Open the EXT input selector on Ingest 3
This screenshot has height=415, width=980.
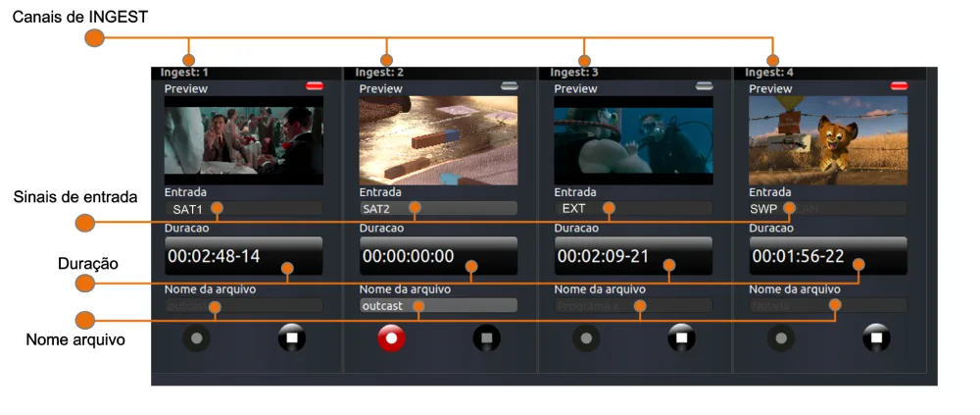(634, 208)
